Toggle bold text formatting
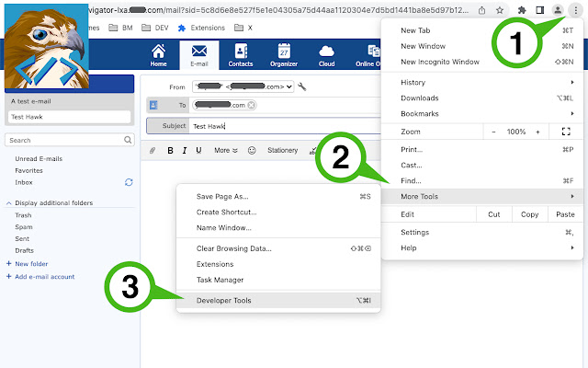The width and height of the screenshot is (588, 368). click(x=170, y=150)
